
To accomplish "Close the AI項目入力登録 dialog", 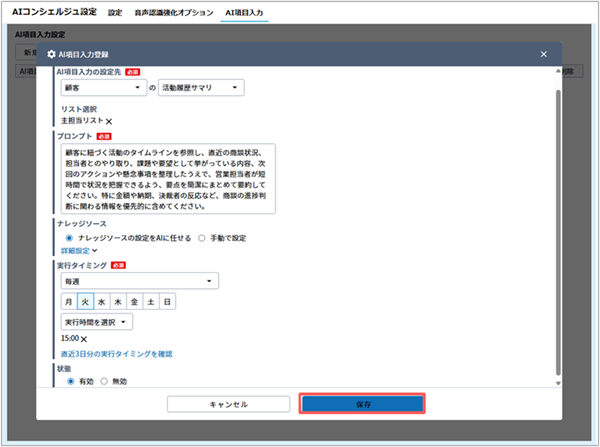I will [x=543, y=54].
